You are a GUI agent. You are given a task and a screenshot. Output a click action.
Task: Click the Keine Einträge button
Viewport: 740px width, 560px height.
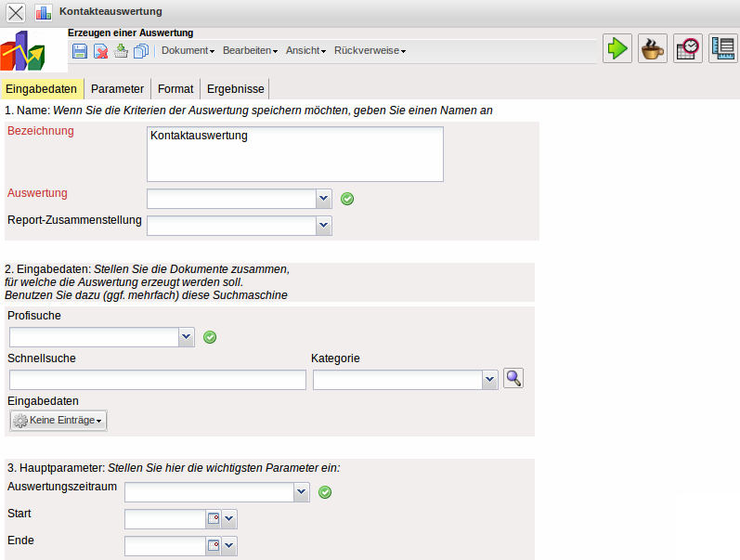tap(58, 421)
